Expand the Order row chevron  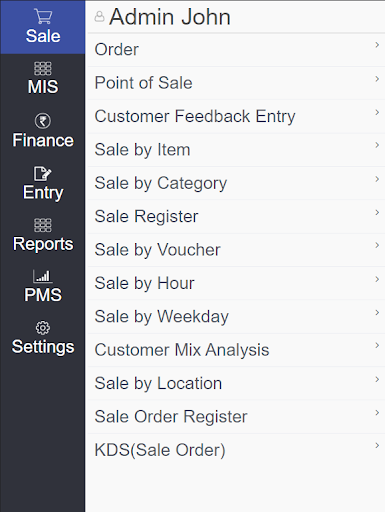pyautogui.click(x=377, y=45)
